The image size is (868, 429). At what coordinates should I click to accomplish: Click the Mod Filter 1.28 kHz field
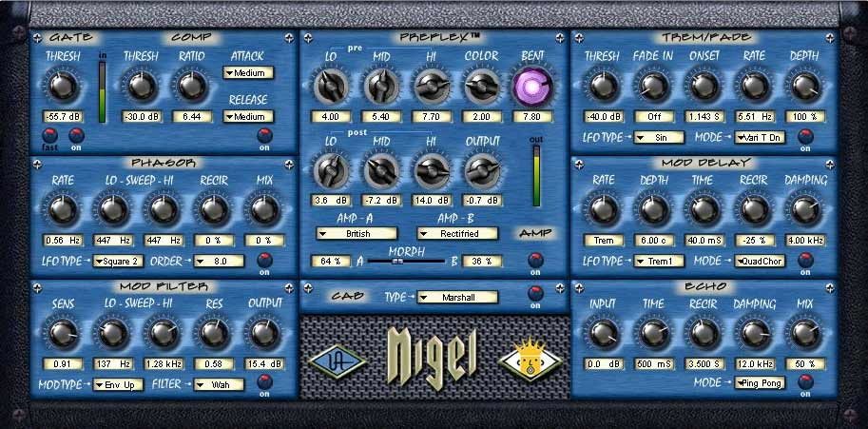click(x=164, y=364)
